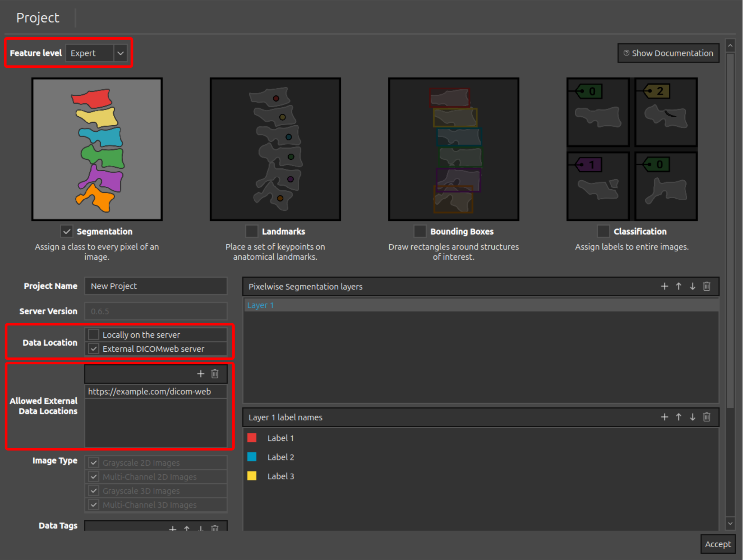
Task: Delete the selected Layer 1 label
Action: click(x=707, y=417)
